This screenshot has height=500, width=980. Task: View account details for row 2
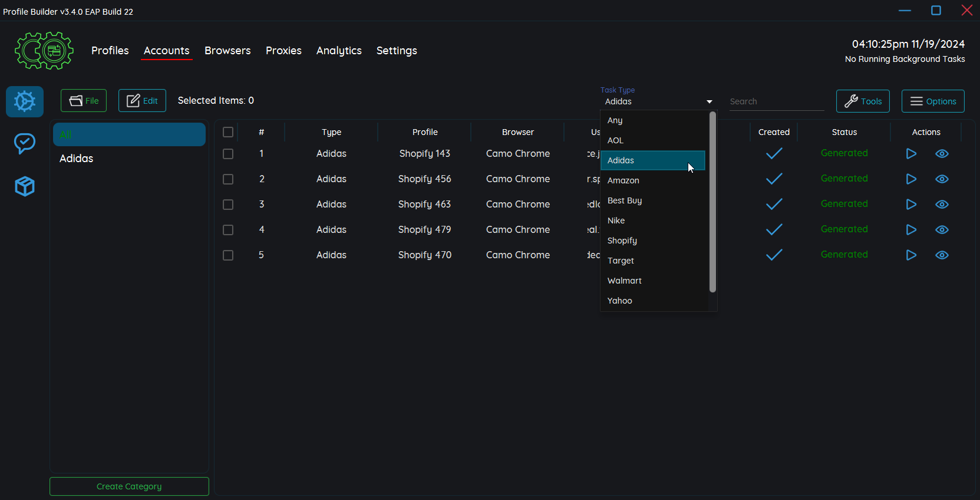tap(942, 179)
